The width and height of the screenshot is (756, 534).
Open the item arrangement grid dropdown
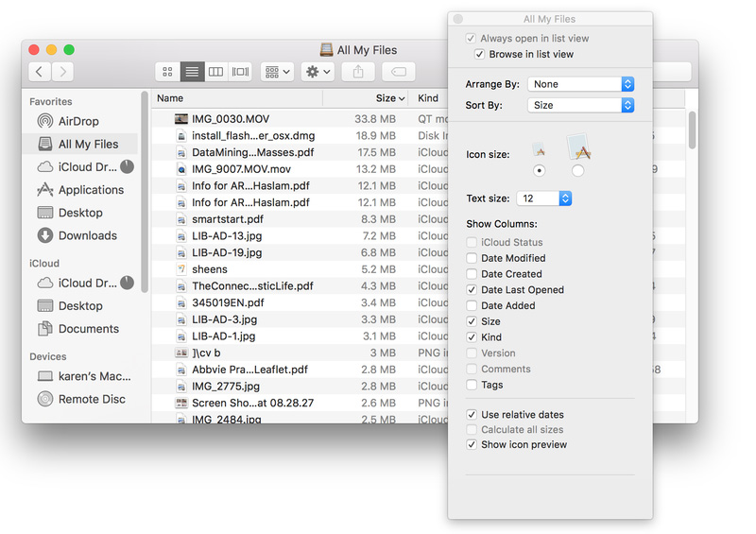click(x=277, y=72)
